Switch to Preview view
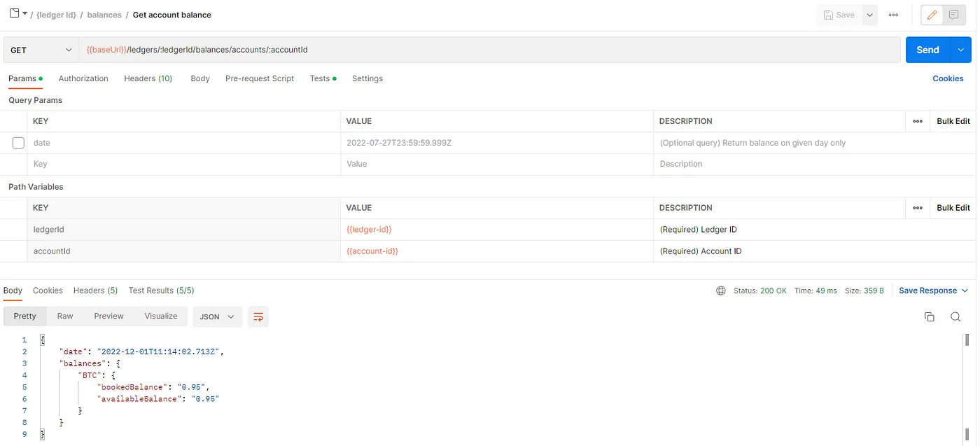980x446 pixels. 108,316
